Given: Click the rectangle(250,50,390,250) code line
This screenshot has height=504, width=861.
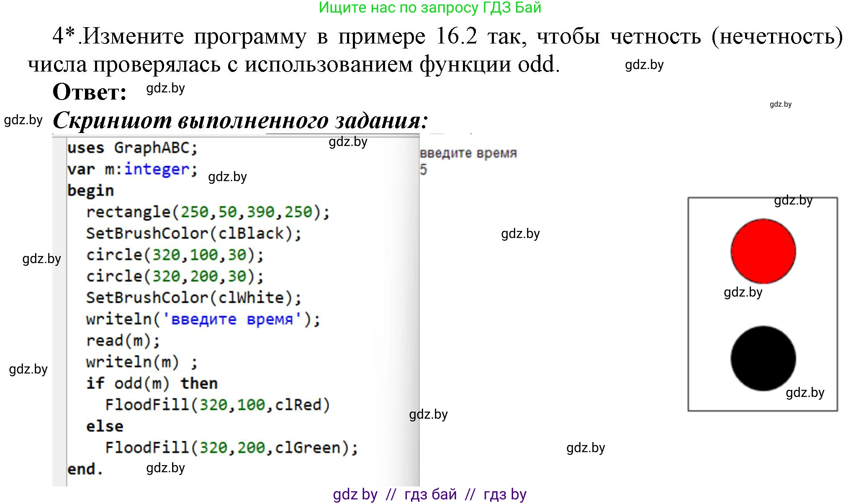Looking at the screenshot, I should tap(208, 212).
